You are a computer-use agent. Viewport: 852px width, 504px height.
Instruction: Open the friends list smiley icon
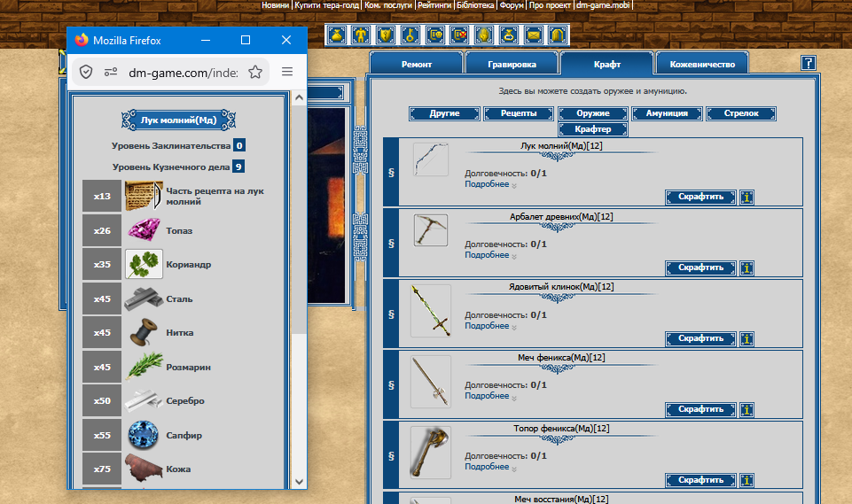pos(435,35)
